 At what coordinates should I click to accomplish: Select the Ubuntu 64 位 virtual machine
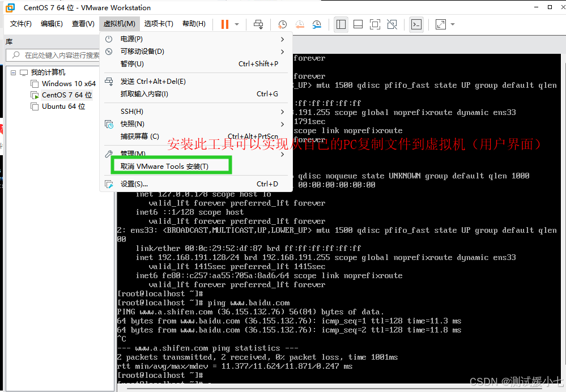tap(63, 106)
